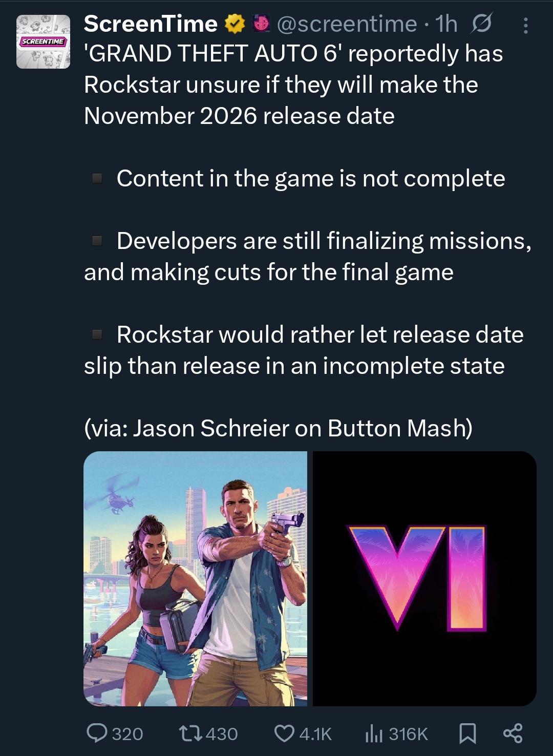553x756 pixels.
Task: Click the 'via: Jason Schreier' credit line
Action: coord(278,428)
